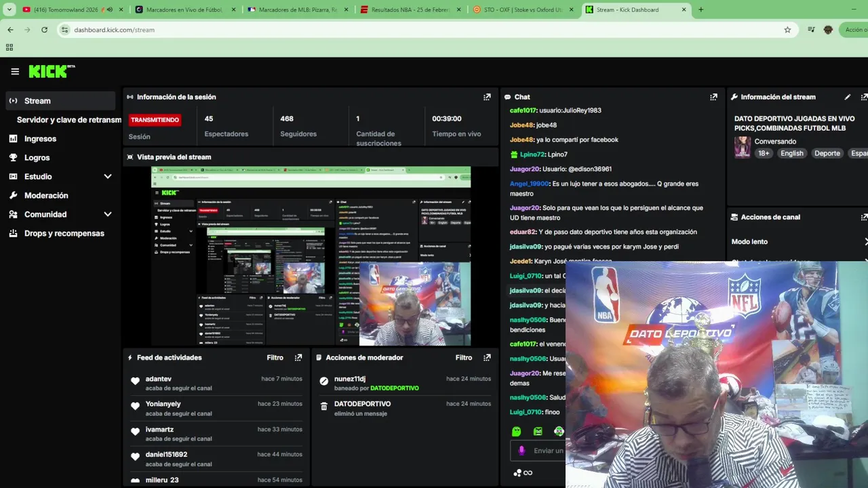Open ivamartz in activity feed
The height and width of the screenshot is (488, 868).
point(159,430)
